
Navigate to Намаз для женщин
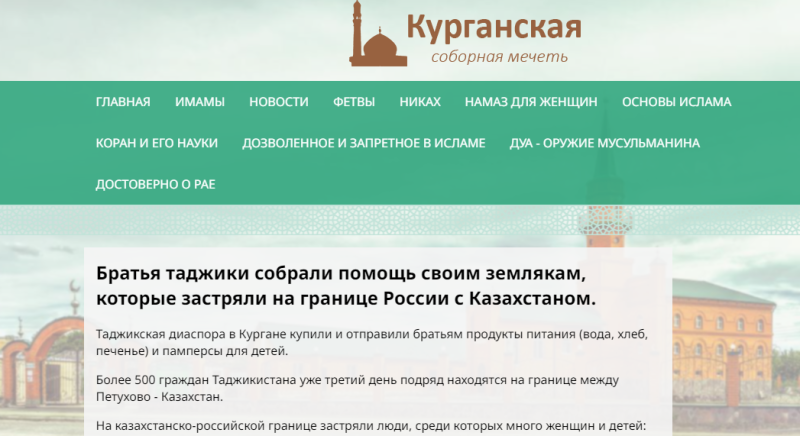(x=531, y=102)
